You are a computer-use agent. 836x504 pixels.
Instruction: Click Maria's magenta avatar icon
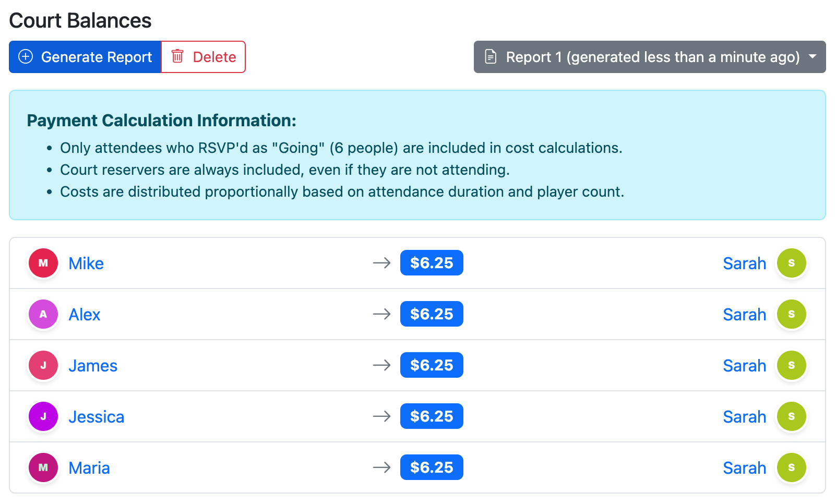(x=43, y=468)
